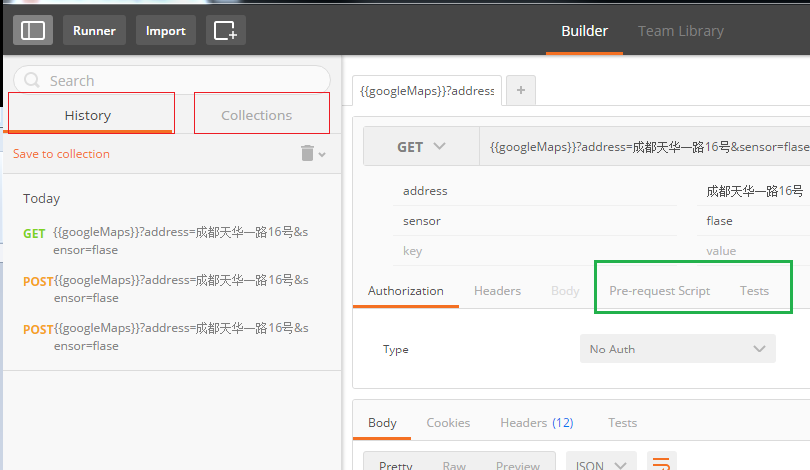
Task: Select the Collections tab
Action: click(257, 115)
